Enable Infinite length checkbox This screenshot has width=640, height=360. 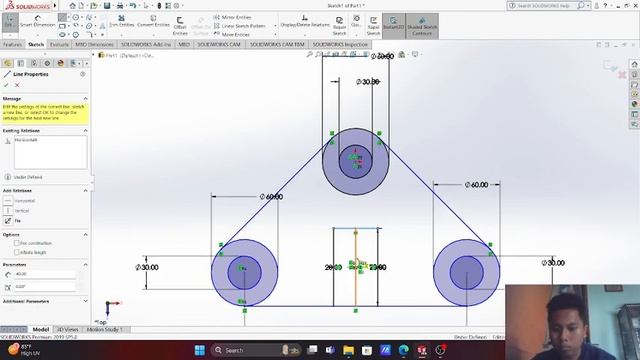(x=17, y=252)
